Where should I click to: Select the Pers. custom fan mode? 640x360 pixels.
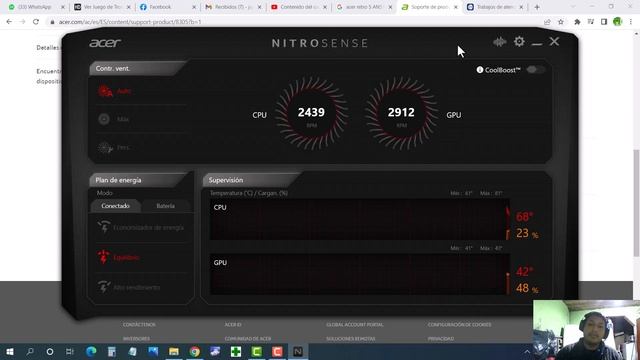click(x=114, y=147)
